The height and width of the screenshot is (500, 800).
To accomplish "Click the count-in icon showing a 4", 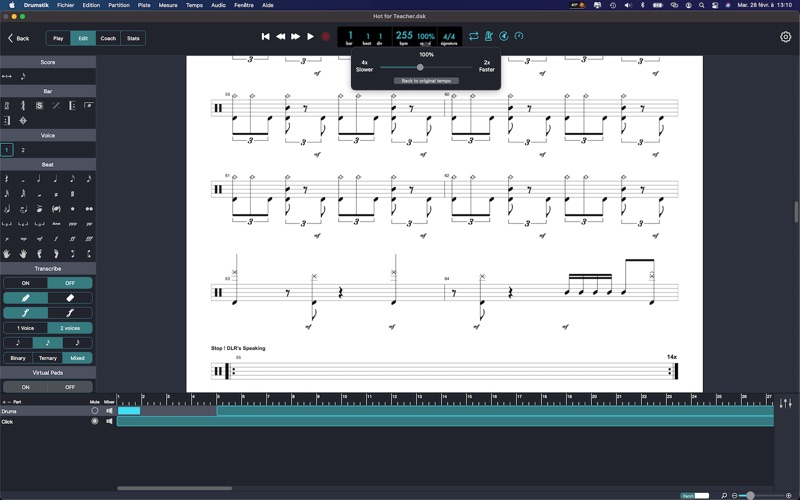I will click(504, 36).
